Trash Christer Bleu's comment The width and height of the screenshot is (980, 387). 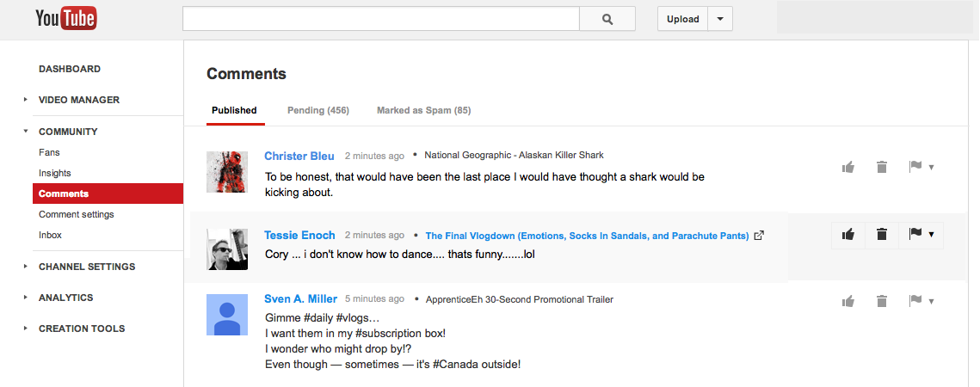click(882, 167)
